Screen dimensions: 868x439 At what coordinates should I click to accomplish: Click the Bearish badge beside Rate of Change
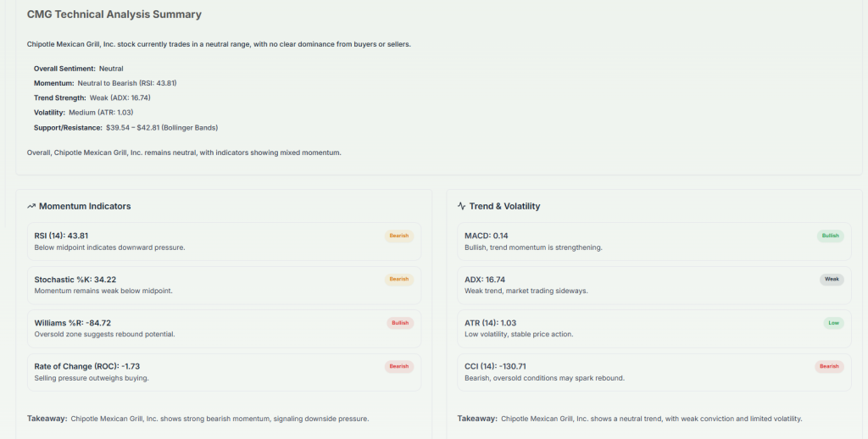pos(398,366)
